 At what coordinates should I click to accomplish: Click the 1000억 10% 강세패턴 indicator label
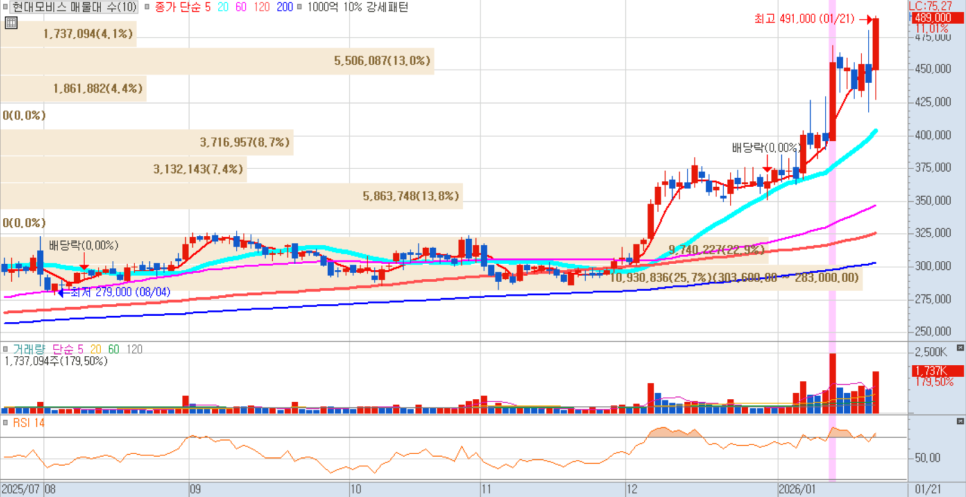click(x=357, y=7)
